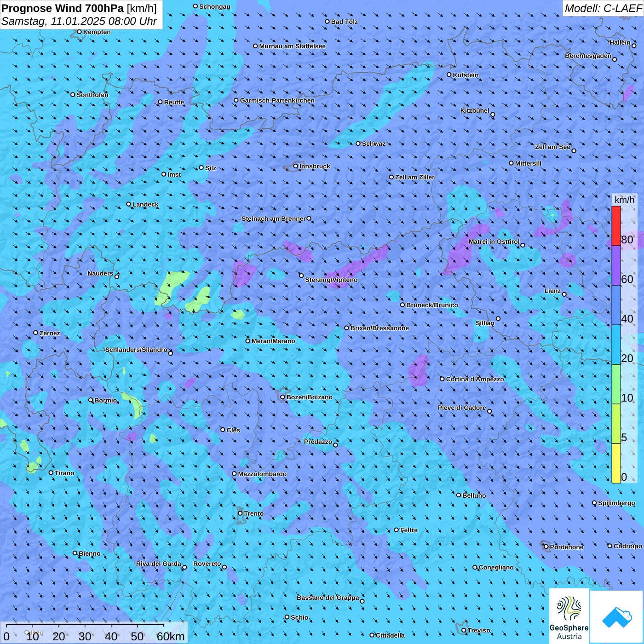Click the Sillian label
The image size is (644, 644).
tap(485, 323)
